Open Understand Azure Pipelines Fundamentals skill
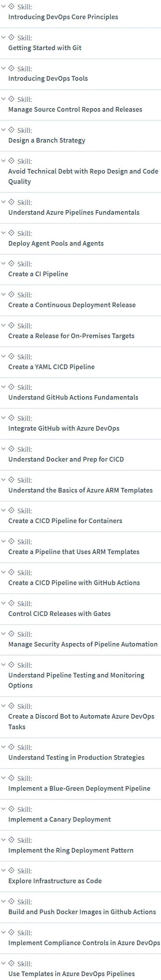Viewport: 161px width, 980px height. (x=74, y=212)
